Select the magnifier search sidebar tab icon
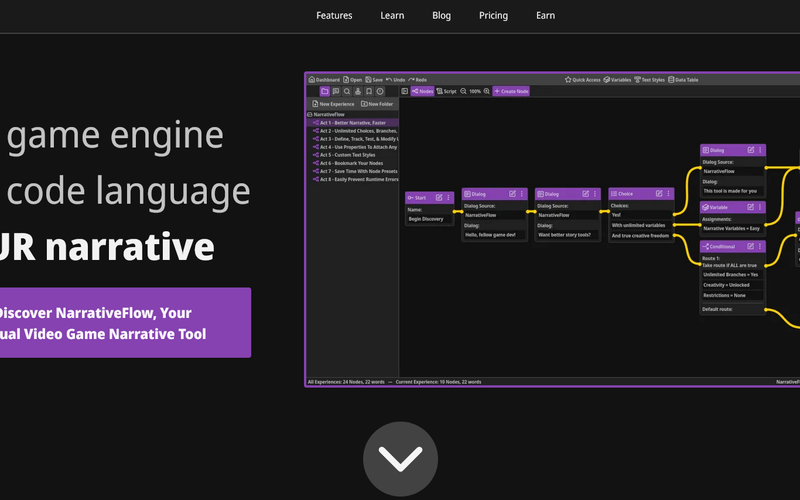The width and height of the screenshot is (800, 500). 347,91
